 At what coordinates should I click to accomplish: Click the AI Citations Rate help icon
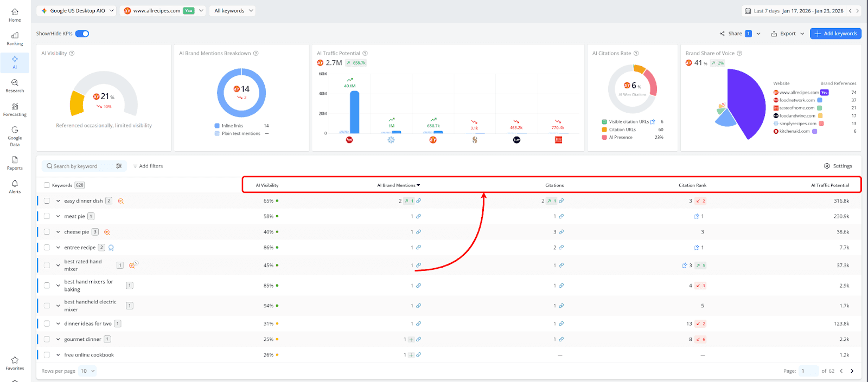[636, 53]
